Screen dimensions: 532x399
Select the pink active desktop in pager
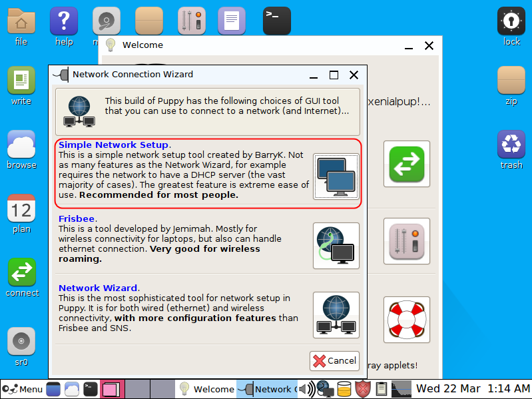112,389
